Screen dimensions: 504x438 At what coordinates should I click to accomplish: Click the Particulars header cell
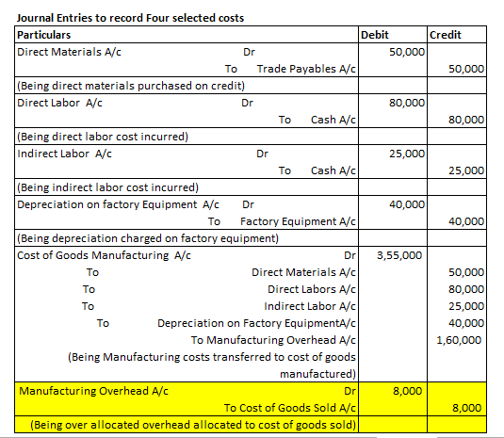(x=187, y=35)
